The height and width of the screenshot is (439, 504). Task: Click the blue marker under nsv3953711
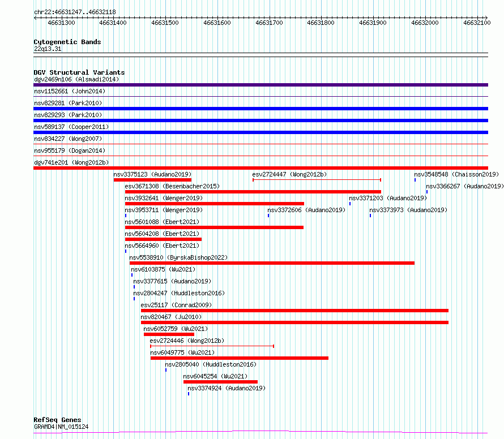click(126, 216)
